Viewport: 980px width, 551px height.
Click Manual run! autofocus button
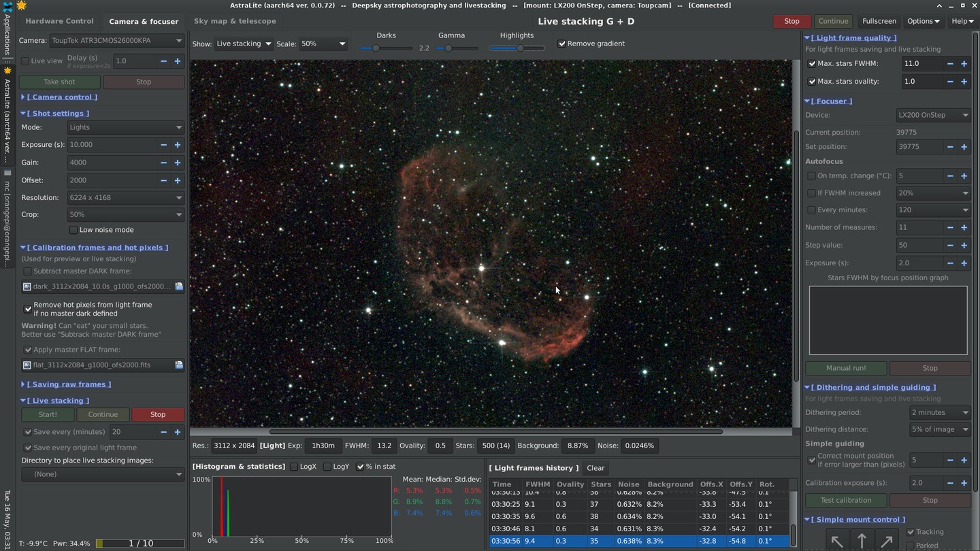(x=846, y=368)
